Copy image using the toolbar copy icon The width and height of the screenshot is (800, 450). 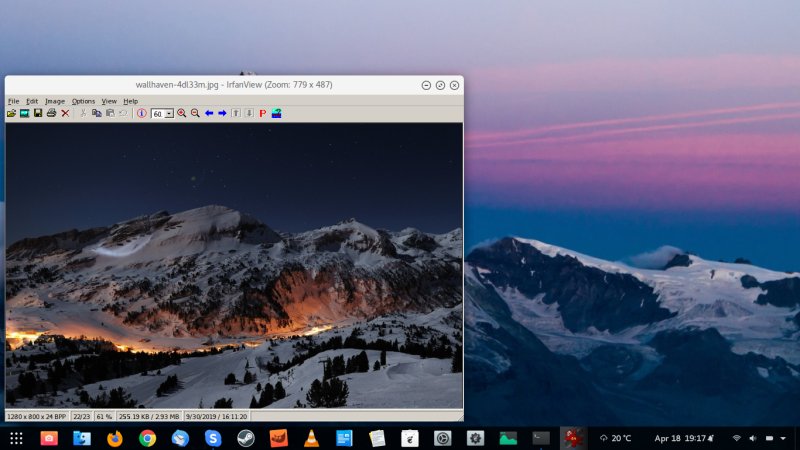tap(96, 113)
